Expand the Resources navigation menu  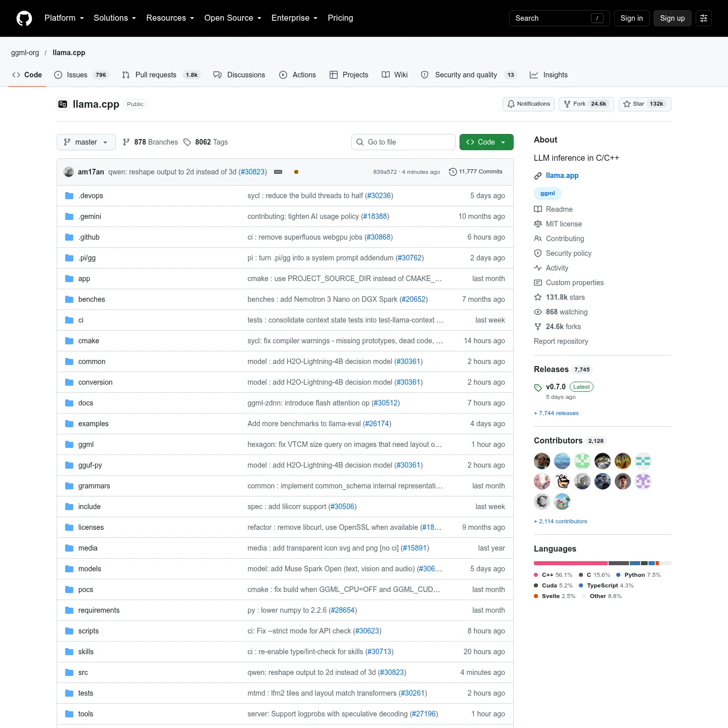(x=170, y=18)
